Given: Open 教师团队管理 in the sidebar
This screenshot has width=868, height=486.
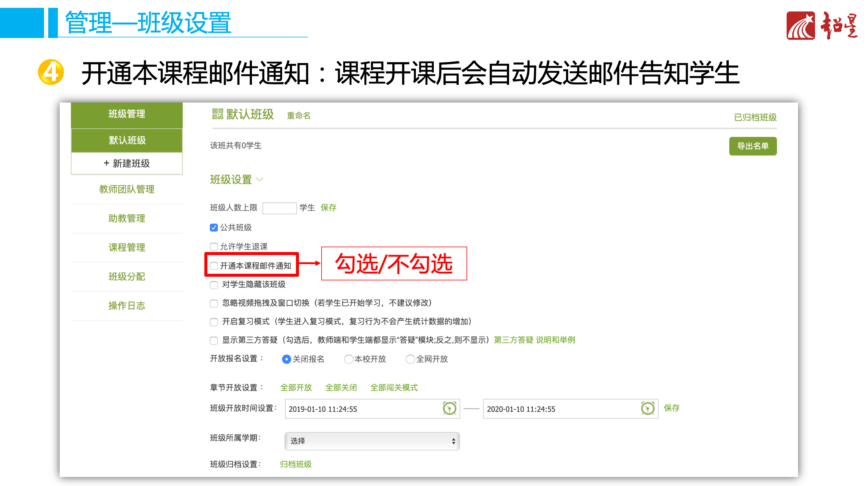Looking at the screenshot, I should coord(127,189).
